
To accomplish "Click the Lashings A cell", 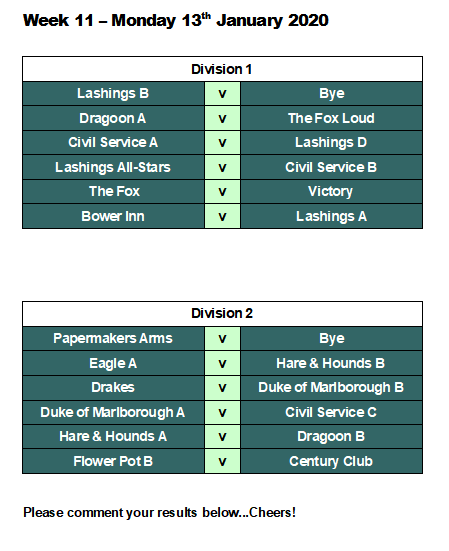I will [x=331, y=216].
